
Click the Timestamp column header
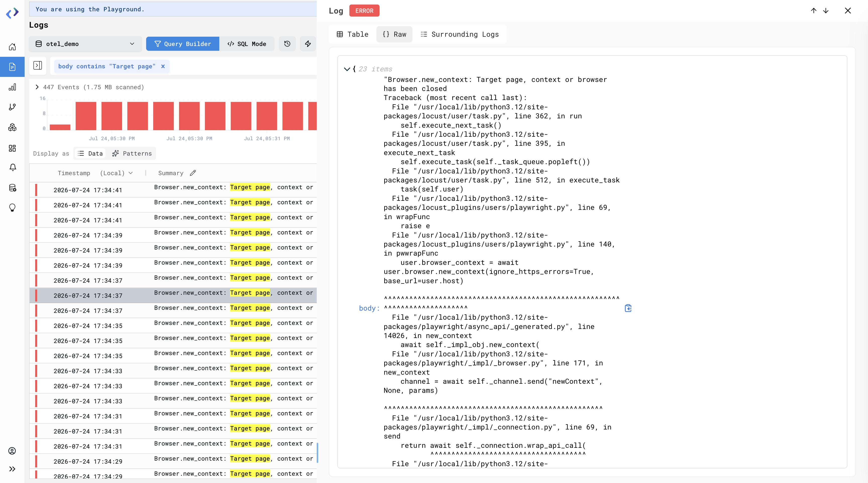(x=74, y=173)
